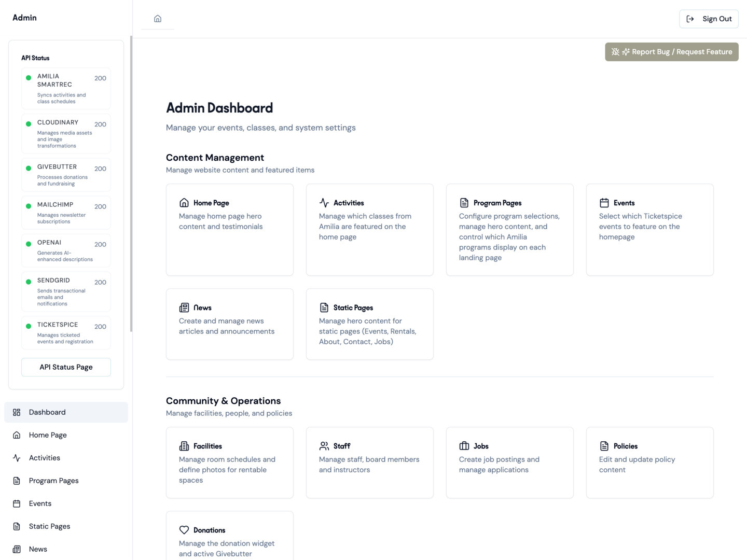Click the green status dot for OpenAI
Image resolution: width=747 pixels, height=560 pixels.
click(x=29, y=244)
